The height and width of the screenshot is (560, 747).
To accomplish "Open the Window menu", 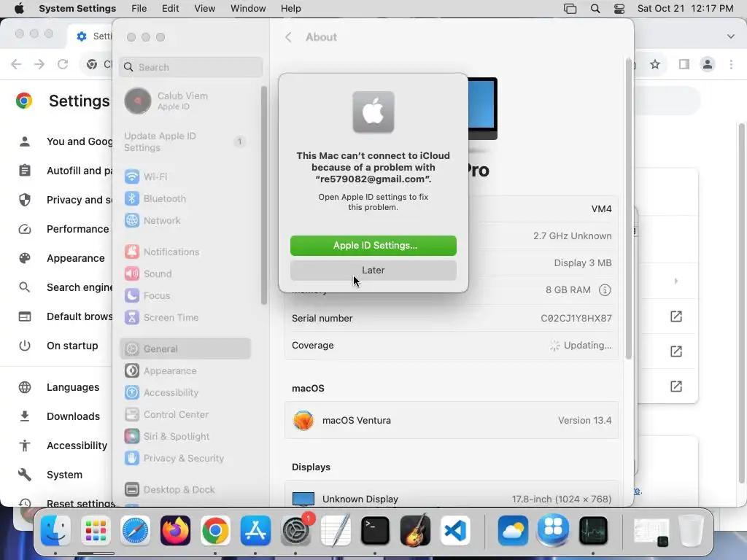I will coord(248,9).
